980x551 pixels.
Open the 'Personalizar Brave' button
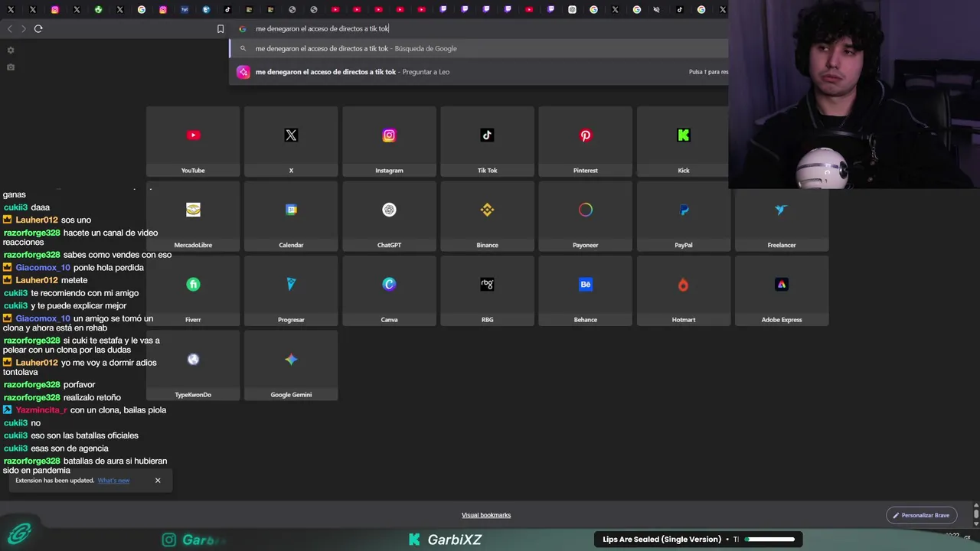coord(921,515)
